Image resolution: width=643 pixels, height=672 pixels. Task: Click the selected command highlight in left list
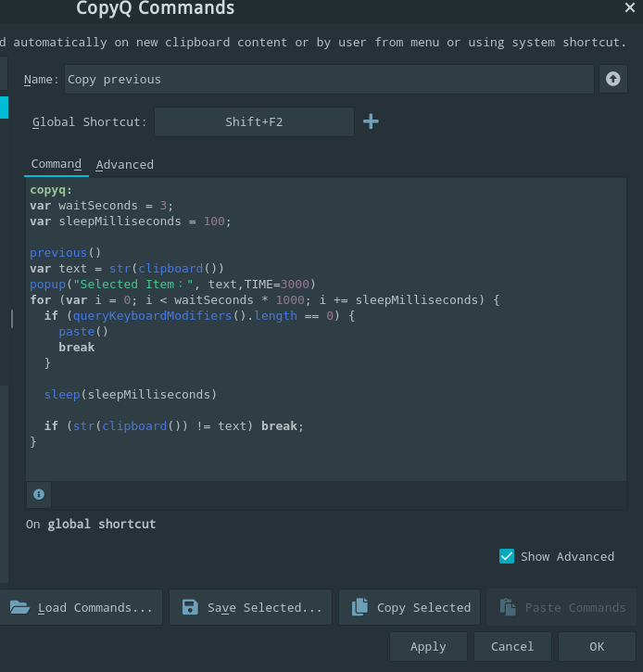[x=4, y=108]
